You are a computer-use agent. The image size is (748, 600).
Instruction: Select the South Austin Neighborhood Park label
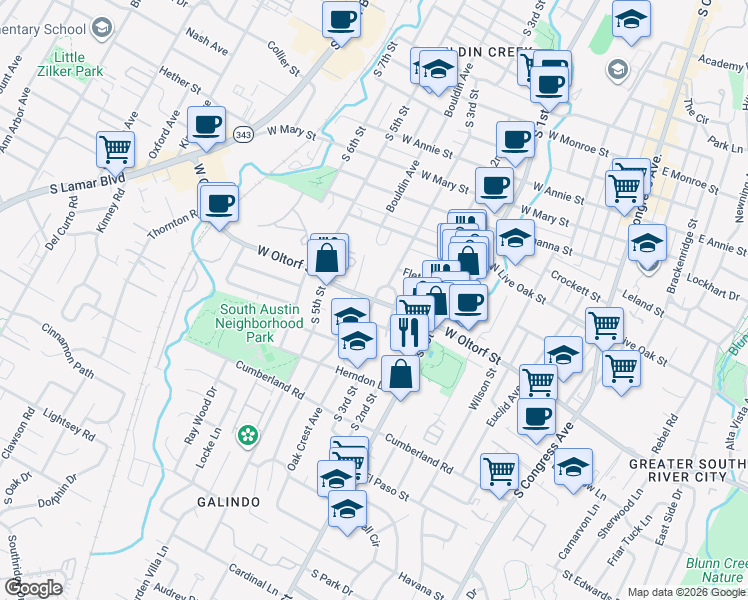coord(260,323)
